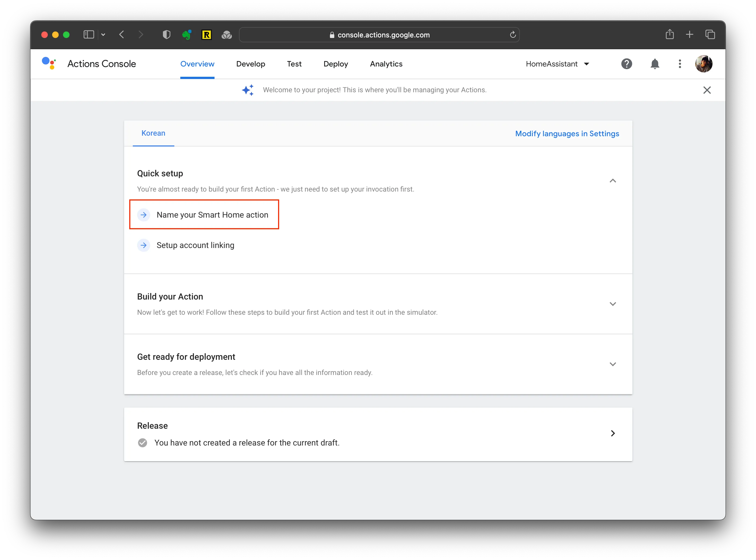Click Name your Smart Home action
The width and height of the screenshot is (756, 560).
(x=212, y=215)
